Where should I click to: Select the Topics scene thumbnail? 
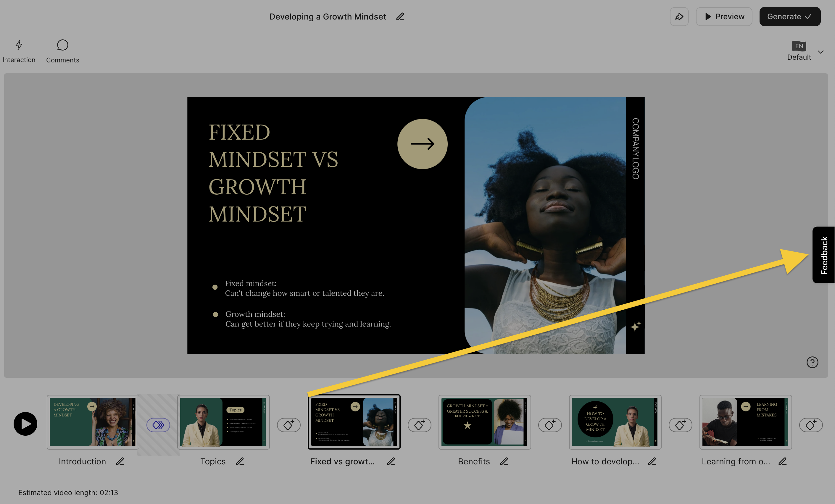tap(223, 422)
